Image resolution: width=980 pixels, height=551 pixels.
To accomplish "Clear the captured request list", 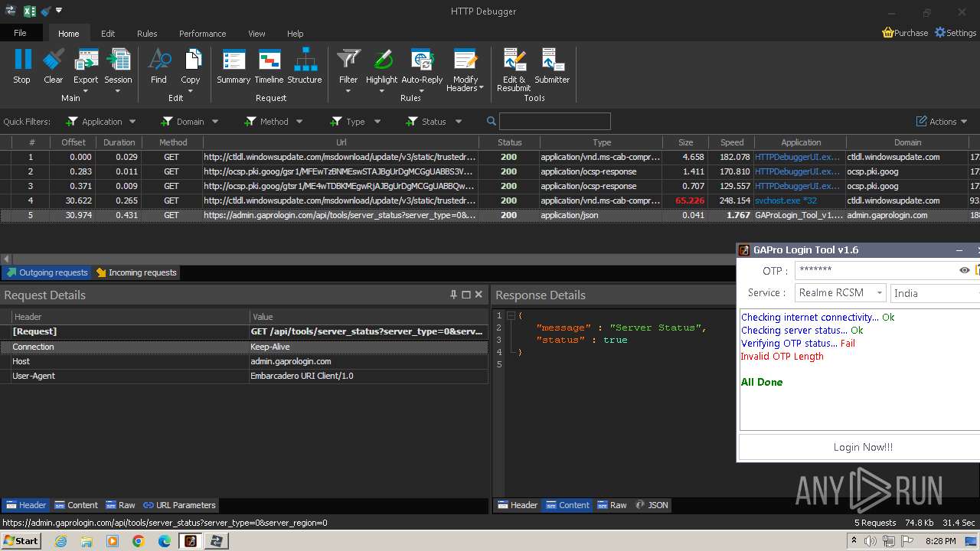I will (54, 66).
